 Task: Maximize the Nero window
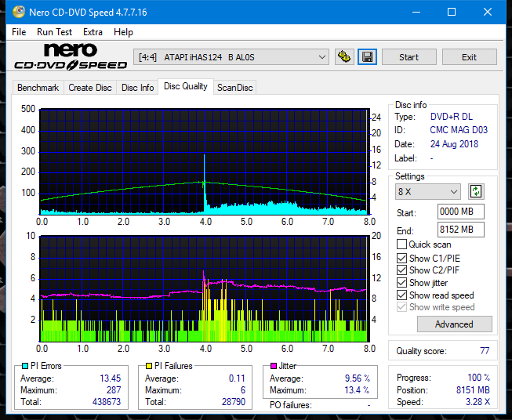(x=452, y=12)
